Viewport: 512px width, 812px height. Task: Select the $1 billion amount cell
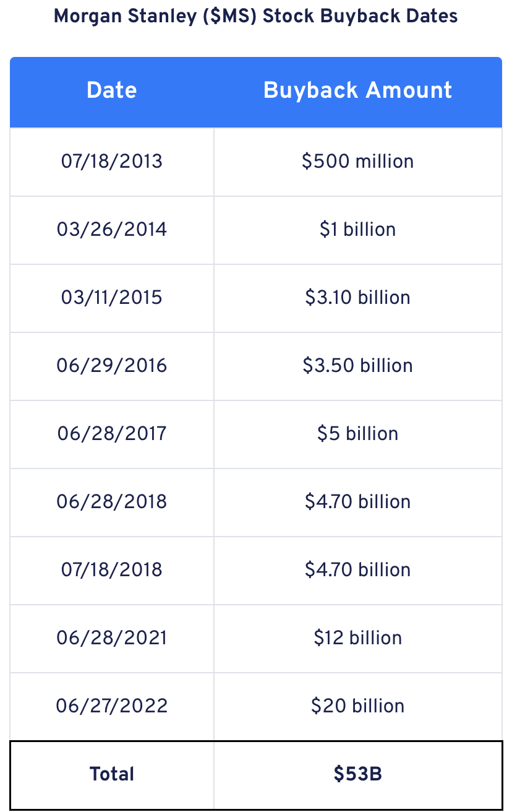[358, 230]
